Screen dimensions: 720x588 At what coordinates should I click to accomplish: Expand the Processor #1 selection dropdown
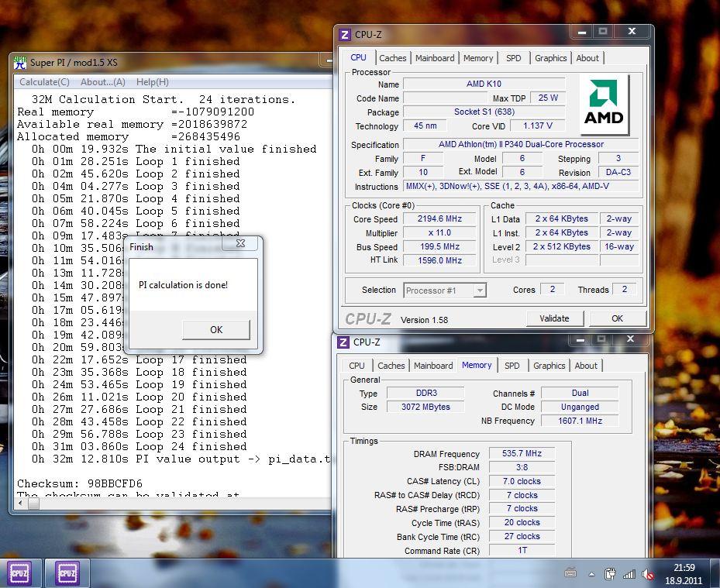pyautogui.click(x=480, y=291)
